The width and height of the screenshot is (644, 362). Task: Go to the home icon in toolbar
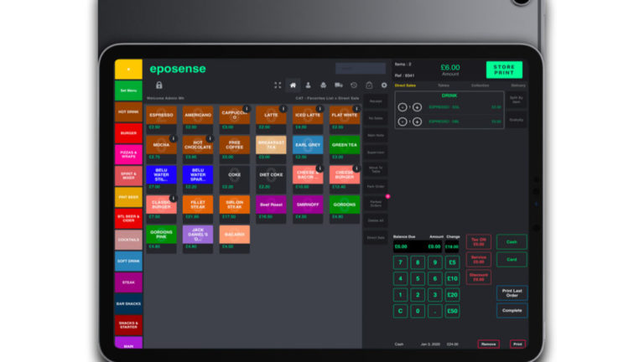coord(293,85)
